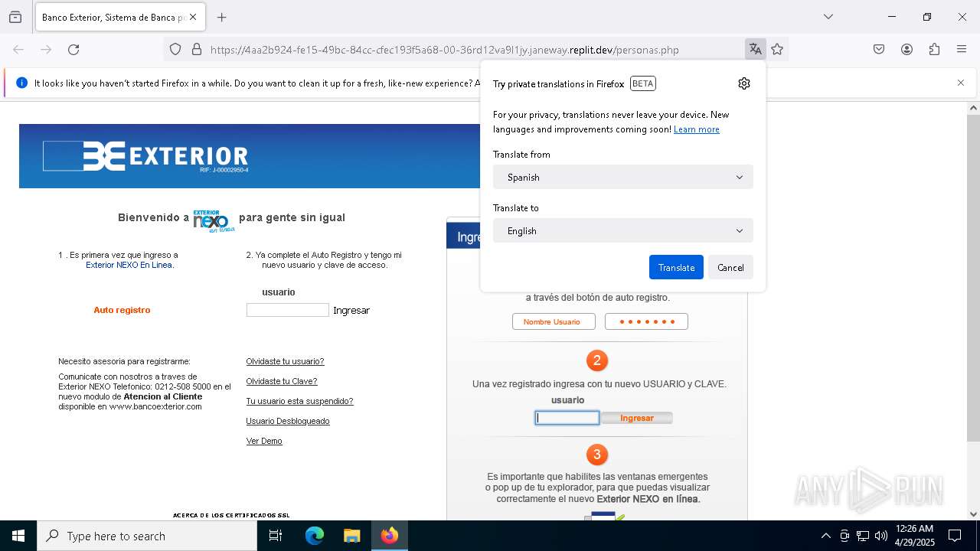This screenshot has width=980, height=551.
Task: Focus the usuario field in step 2 panel
Action: click(x=567, y=418)
